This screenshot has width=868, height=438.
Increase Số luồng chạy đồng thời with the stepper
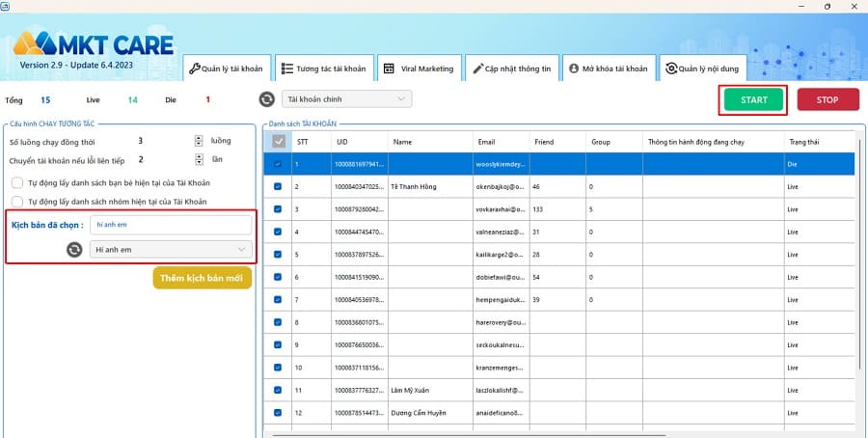click(x=199, y=138)
